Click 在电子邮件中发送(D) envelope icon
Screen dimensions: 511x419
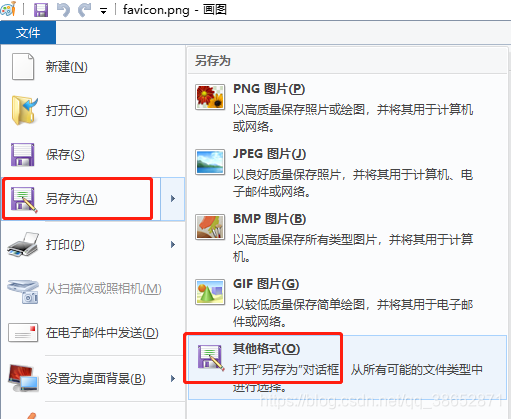click(x=23, y=333)
